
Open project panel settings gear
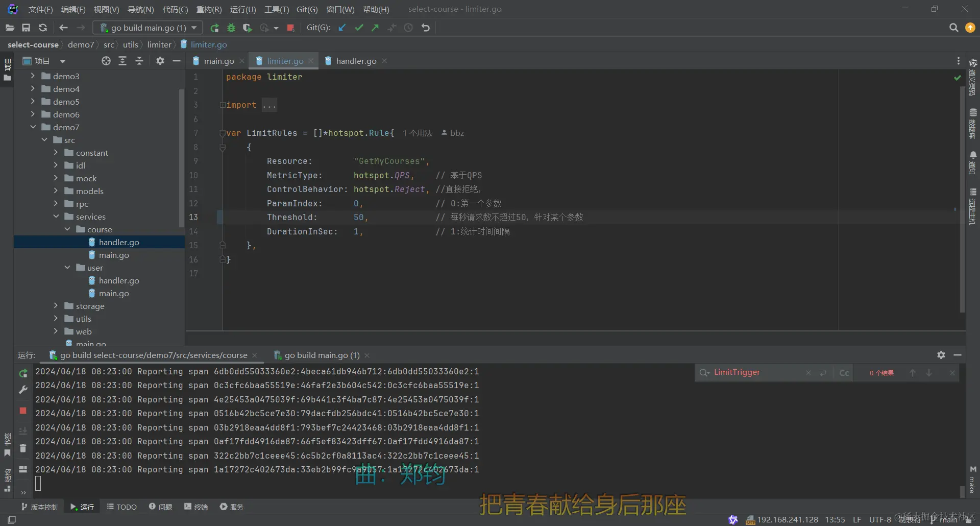point(160,61)
